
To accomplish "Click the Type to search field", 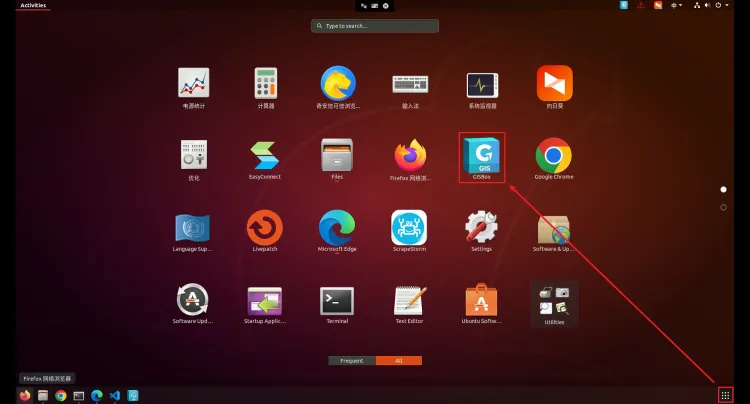I will 374,25.
